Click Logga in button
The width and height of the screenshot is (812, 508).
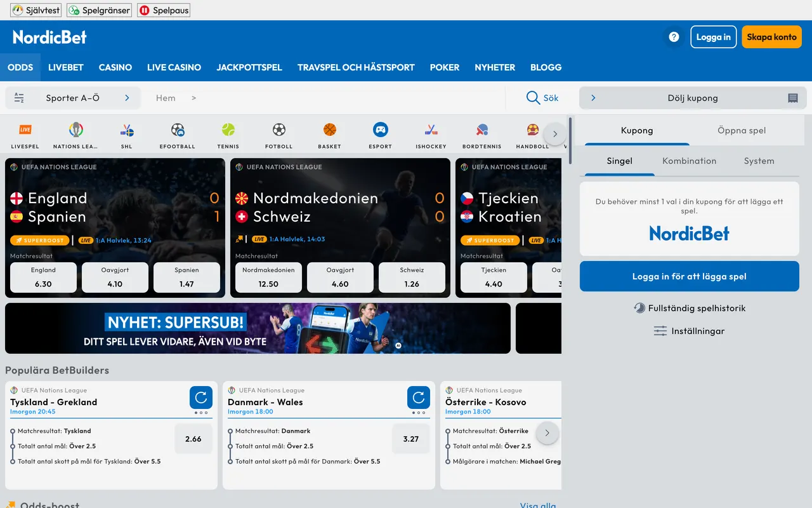coord(714,37)
